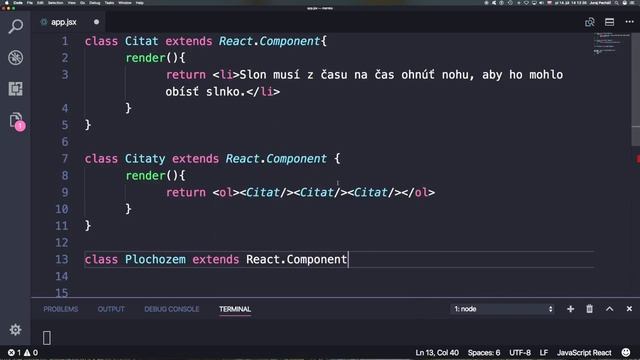Split the editor with the layout icon
Screen dimensions: 640x360
pyautogui.click(x=609, y=22)
